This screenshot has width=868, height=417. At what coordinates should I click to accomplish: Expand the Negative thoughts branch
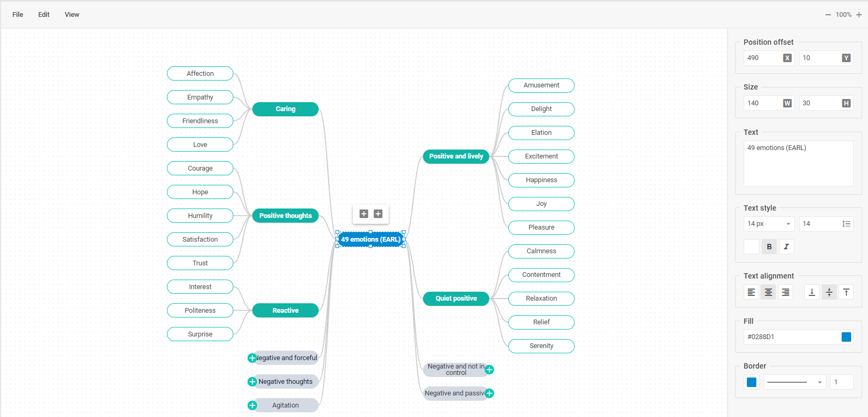click(x=252, y=382)
